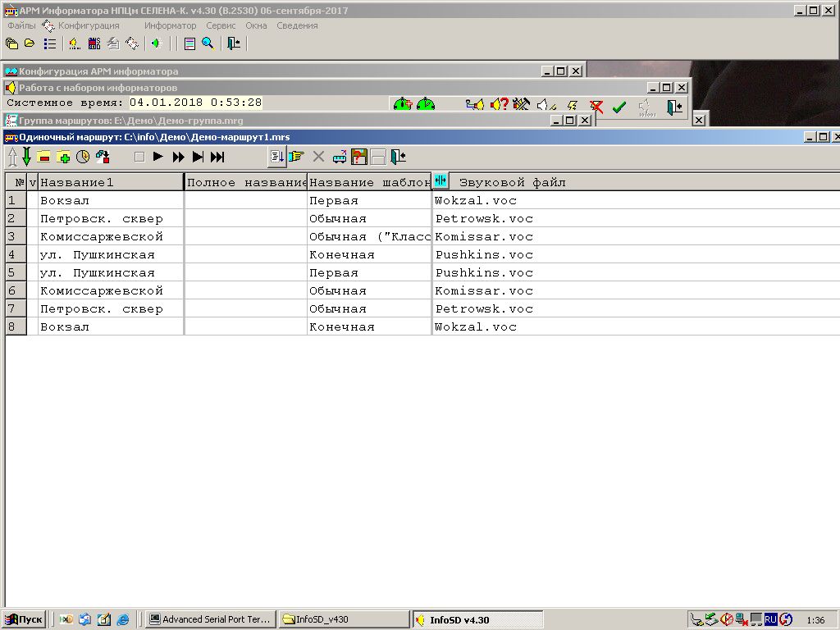Click the Название шаблона column header
The width and height of the screenshot is (840, 630).
(x=370, y=182)
